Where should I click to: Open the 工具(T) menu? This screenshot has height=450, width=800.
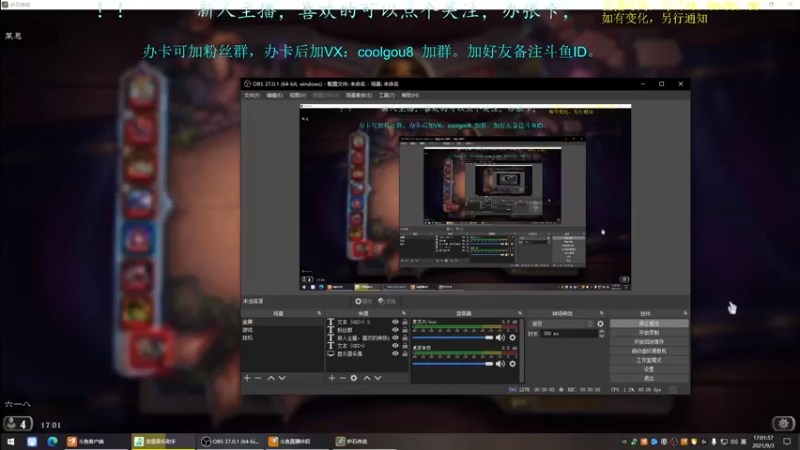point(387,95)
